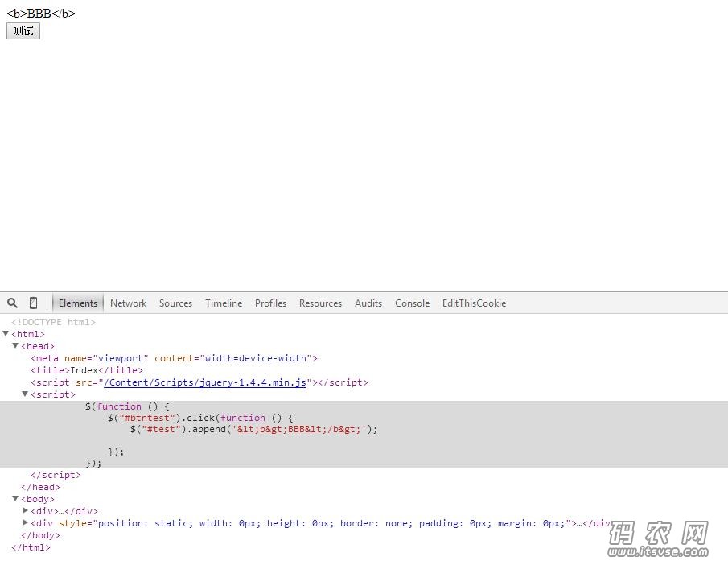Select the DOCTYPE html line
This screenshot has width=728, height=561.
53,322
